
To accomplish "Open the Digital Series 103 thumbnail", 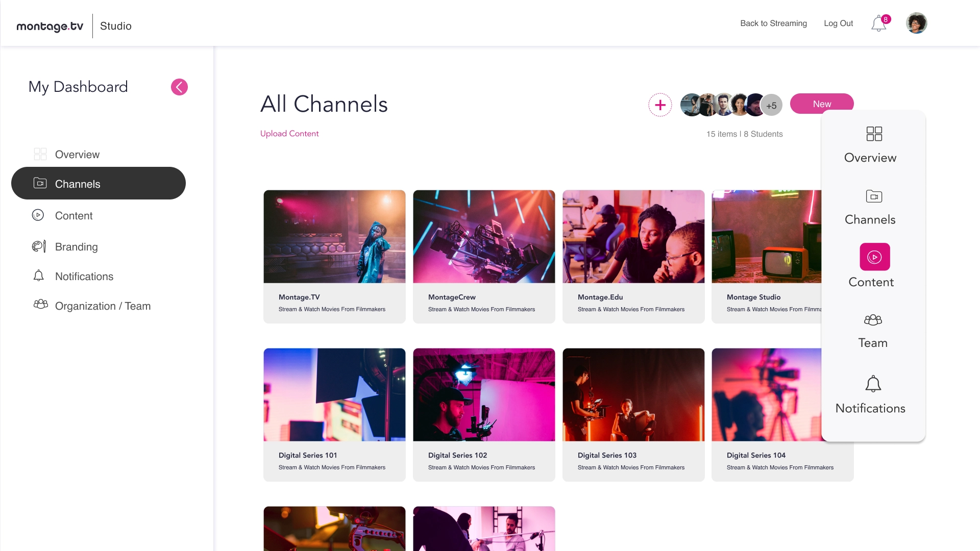I will [x=633, y=395].
